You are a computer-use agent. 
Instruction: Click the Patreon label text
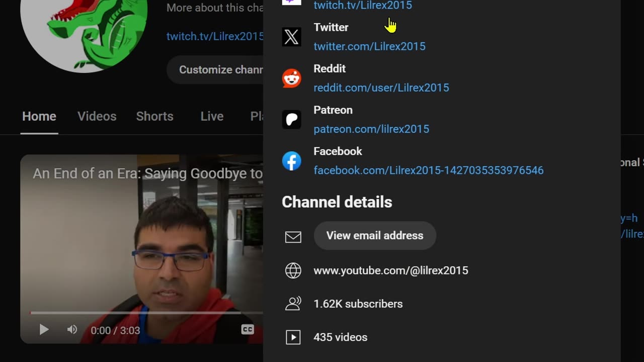click(x=333, y=110)
